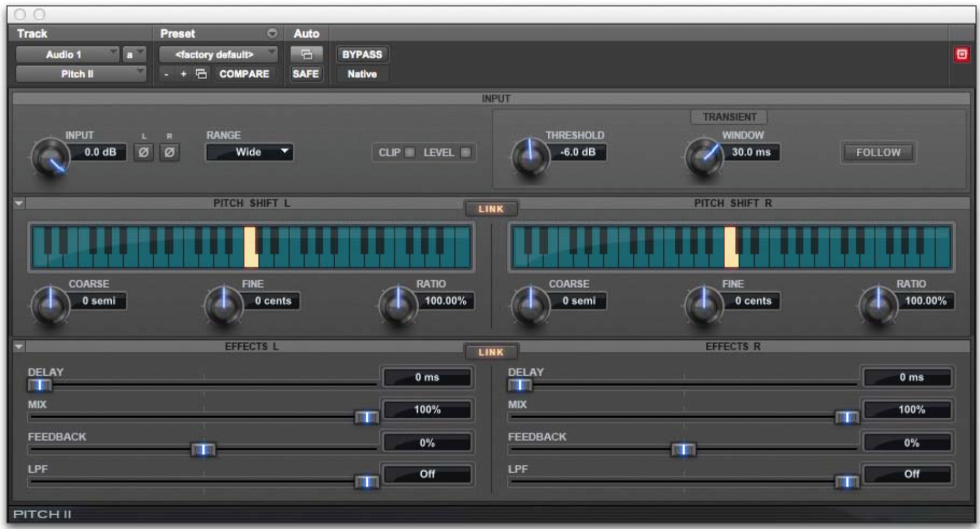Click the left DELAY 0 ms field
The width and height of the screenshot is (980, 529).
click(x=427, y=377)
